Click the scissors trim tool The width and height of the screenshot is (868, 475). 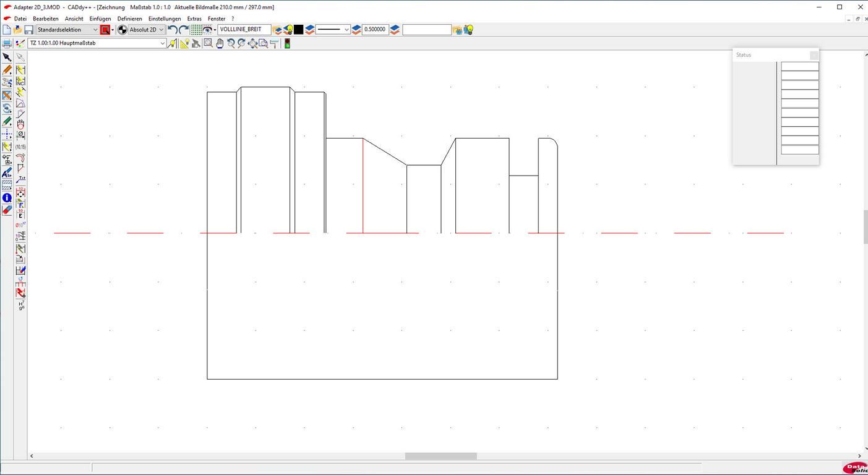[x=7, y=83]
